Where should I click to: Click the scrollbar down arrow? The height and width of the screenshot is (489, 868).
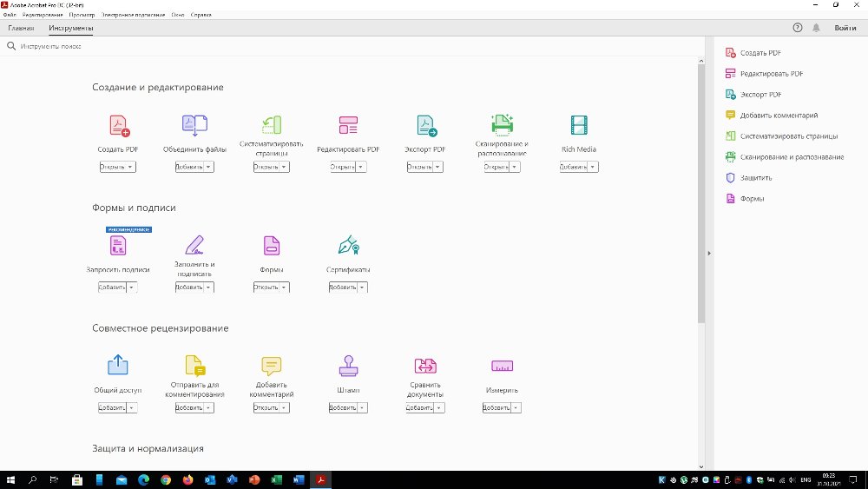(x=701, y=466)
